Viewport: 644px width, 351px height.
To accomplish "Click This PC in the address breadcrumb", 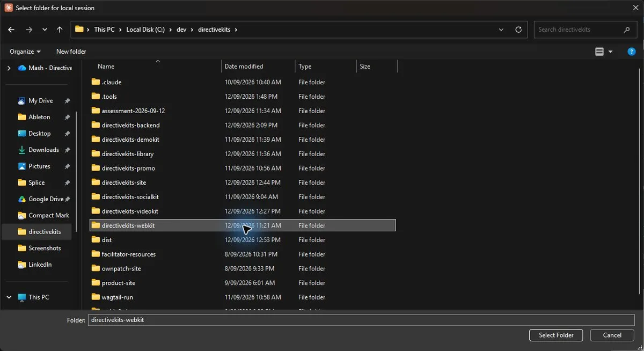I will pyautogui.click(x=104, y=30).
